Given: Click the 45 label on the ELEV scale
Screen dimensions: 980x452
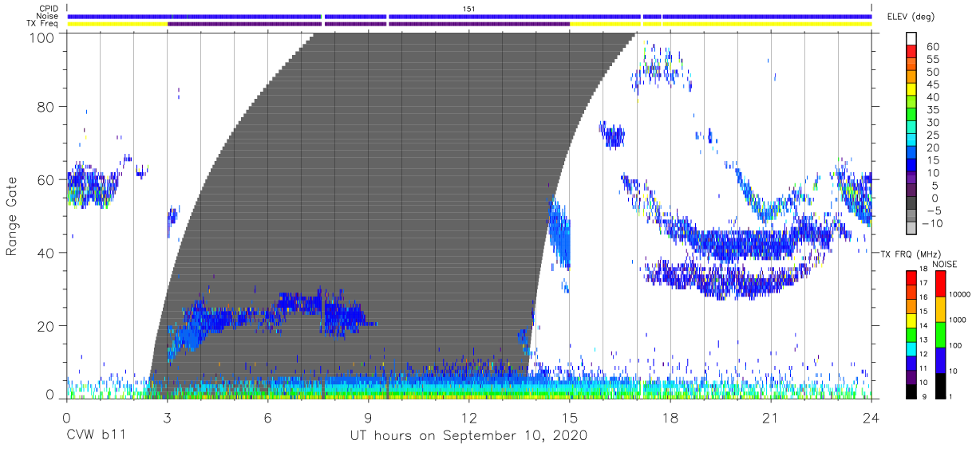Looking at the screenshot, I should pos(931,85).
